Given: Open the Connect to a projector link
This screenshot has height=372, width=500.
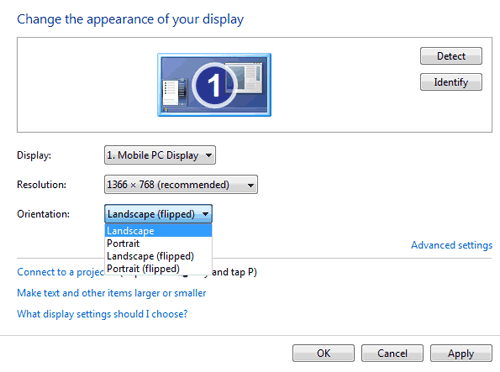Looking at the screenshot, I should click(61, 272).
